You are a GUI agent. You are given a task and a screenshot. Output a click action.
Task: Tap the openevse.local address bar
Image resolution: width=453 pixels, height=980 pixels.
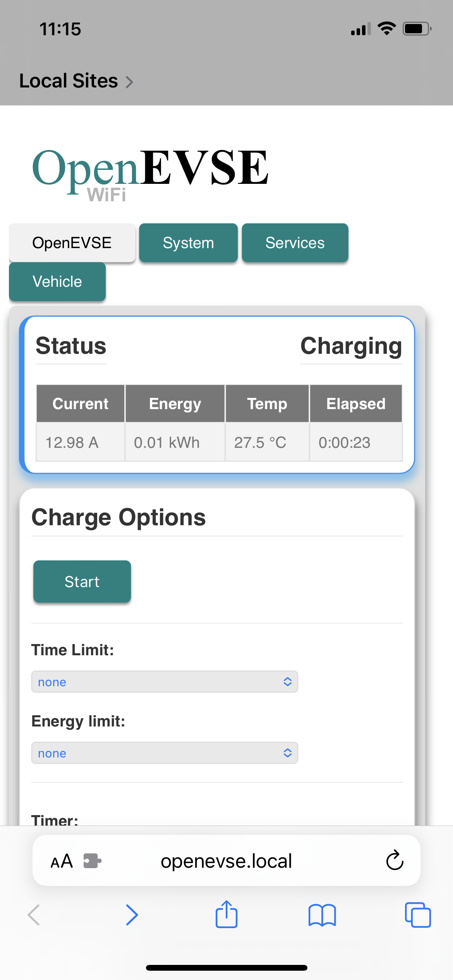[226, 861]
